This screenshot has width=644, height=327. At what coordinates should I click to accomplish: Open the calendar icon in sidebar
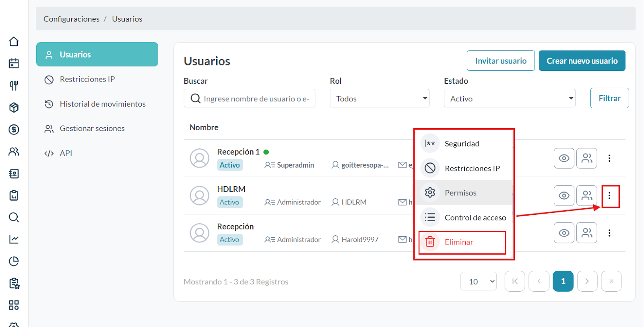click(14, 64)
